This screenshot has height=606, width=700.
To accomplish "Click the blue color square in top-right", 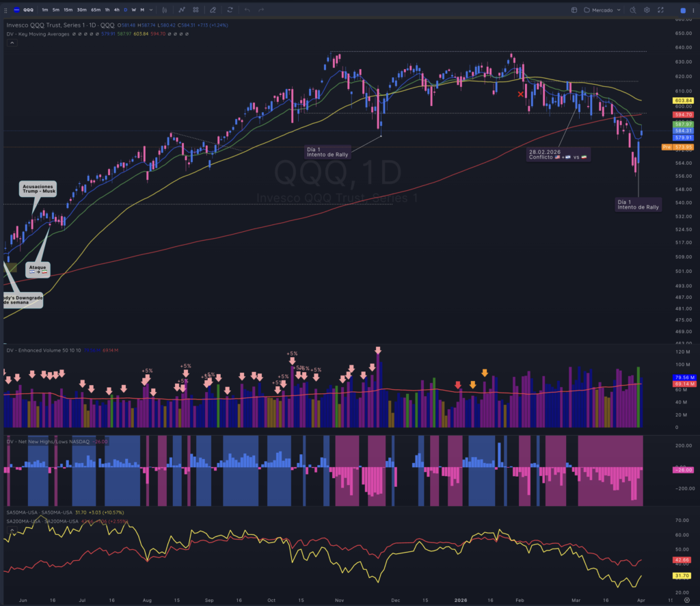I will pos(683,10).
